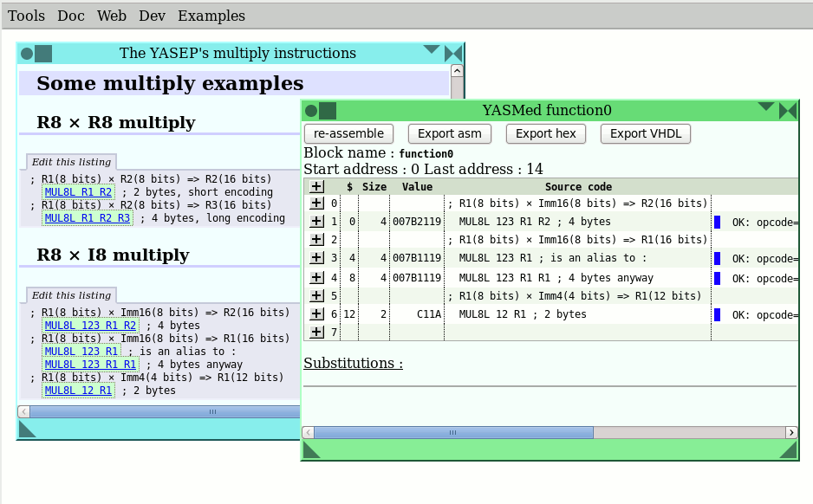Click the Export hex button
The image size is (813, 504).
pyautogui.click(x=545, y=133)
